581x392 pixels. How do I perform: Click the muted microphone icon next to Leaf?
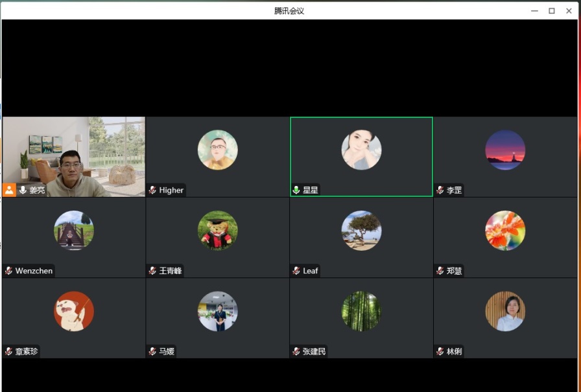pos(296,271)
